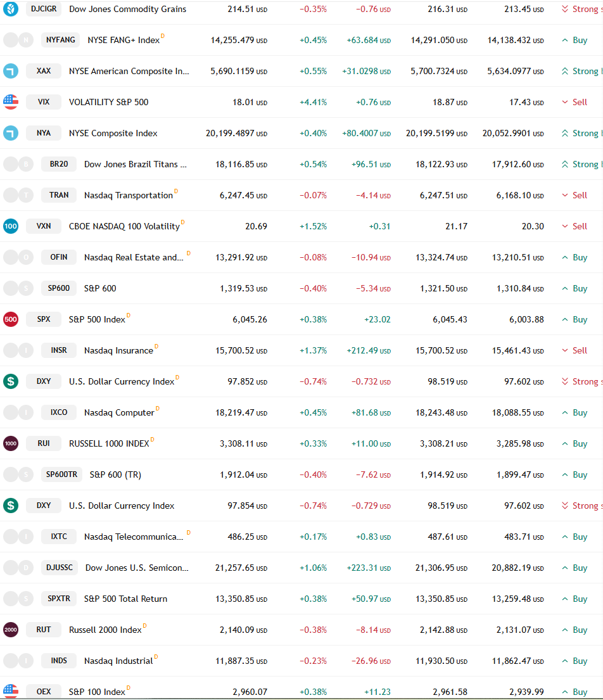Click the SPX red 500 logo icon
603x700 pixels.
tap(11, 319)
